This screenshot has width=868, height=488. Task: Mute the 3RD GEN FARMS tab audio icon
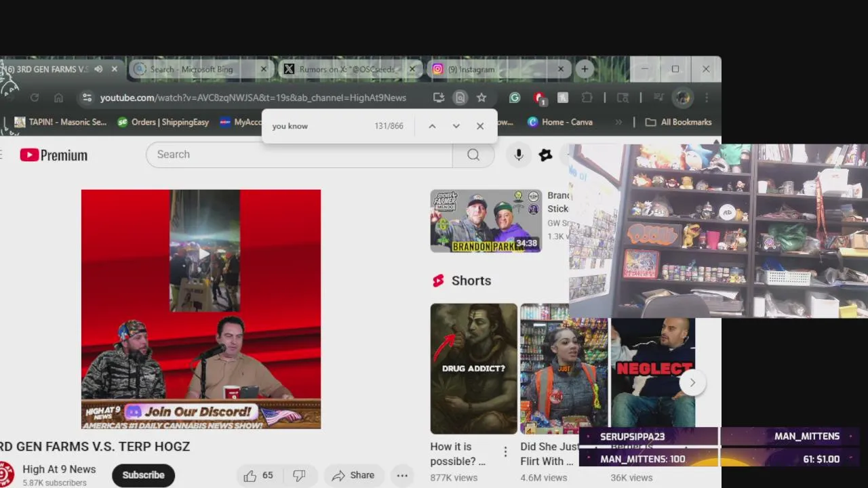[x=98, y=69]
